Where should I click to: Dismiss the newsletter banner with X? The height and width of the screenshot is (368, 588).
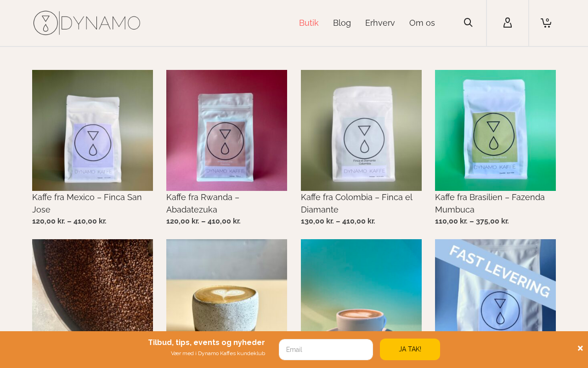pos(580,348)
